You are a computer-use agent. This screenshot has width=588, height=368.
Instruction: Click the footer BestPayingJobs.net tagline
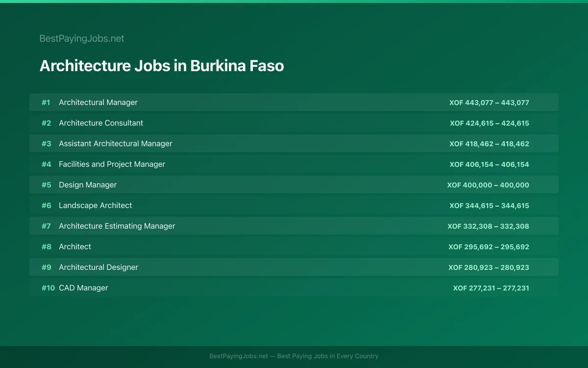(294, 356)
